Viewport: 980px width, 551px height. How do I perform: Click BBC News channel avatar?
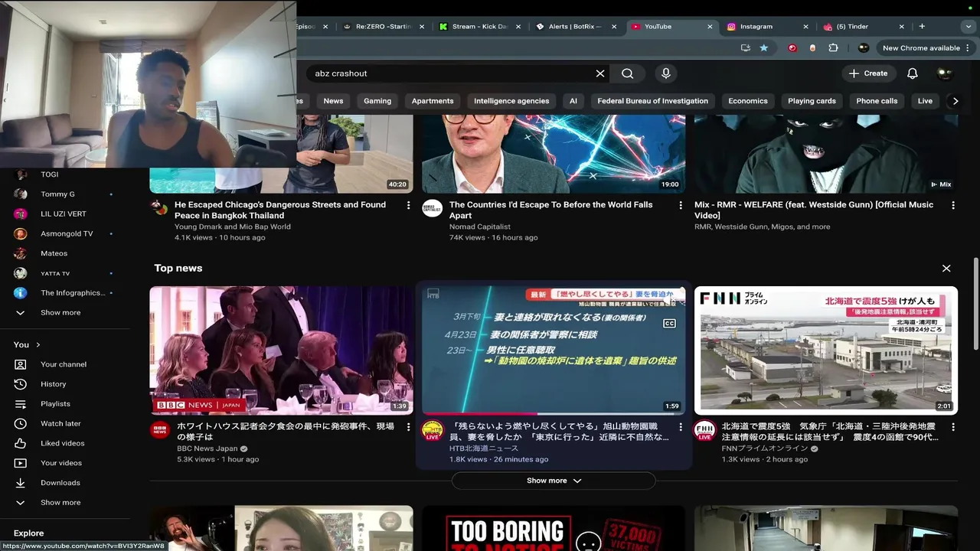[159, 430]
